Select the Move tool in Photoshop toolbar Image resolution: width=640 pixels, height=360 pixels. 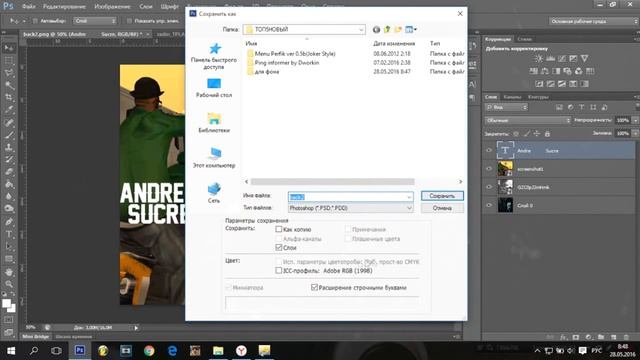coord(9,48)
